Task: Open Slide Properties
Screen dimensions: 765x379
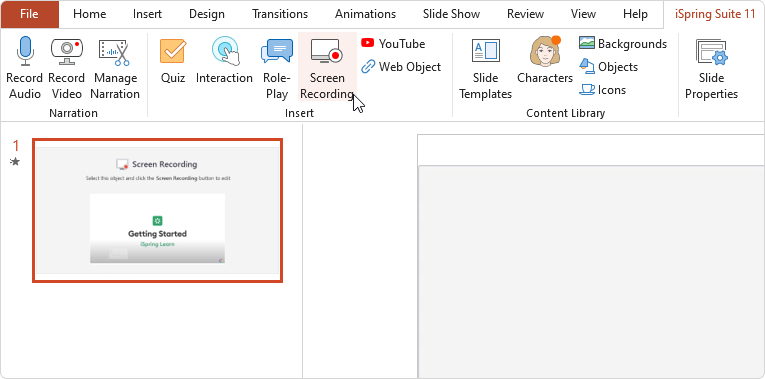Action: [x=711, y=68]
